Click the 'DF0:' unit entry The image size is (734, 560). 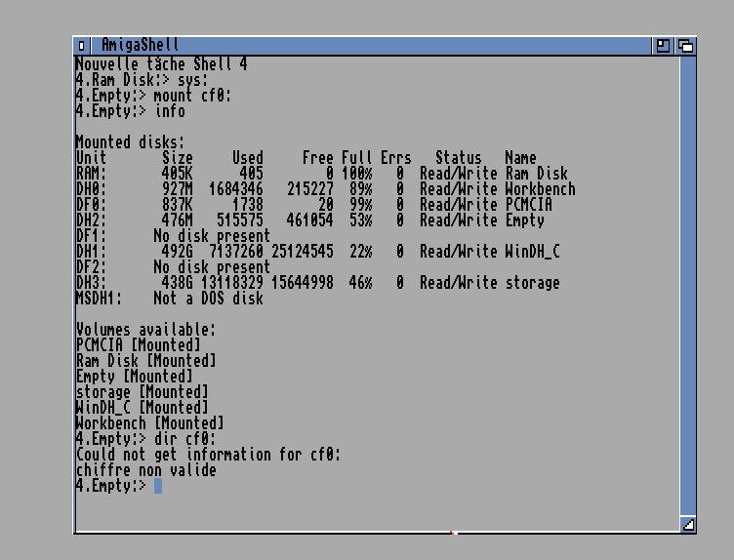pyautogui.click(x=92, y=205)
